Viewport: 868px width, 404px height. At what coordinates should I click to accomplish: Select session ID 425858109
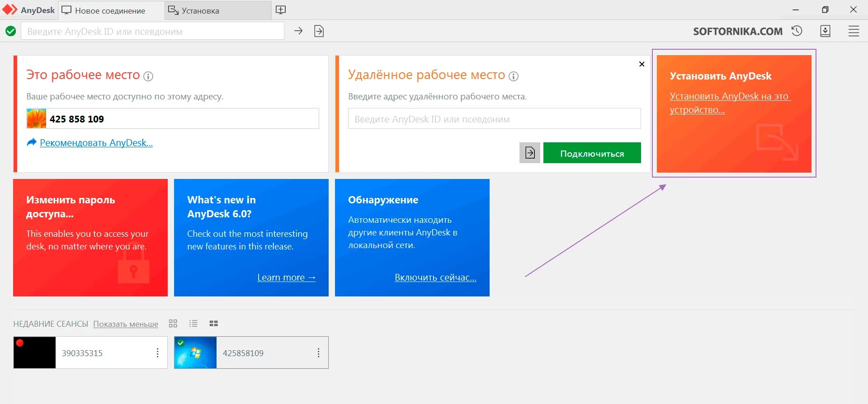pos(243,353)
